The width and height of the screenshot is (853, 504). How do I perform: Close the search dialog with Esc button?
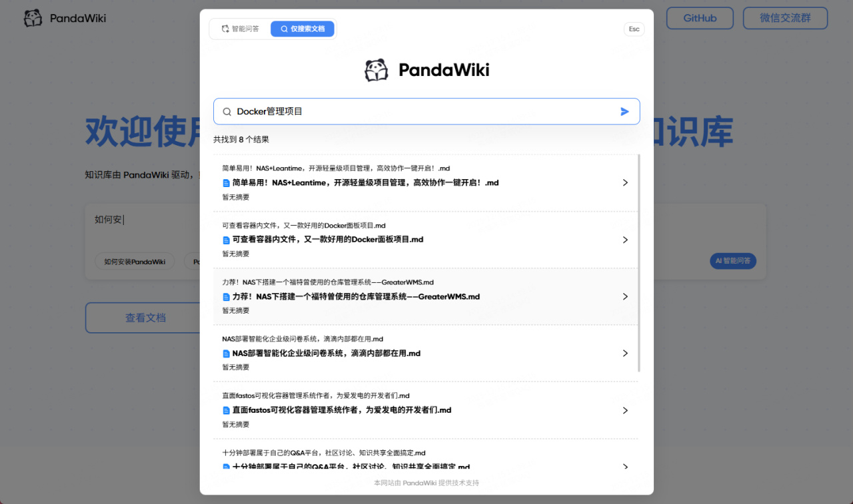tap(634, 29)
